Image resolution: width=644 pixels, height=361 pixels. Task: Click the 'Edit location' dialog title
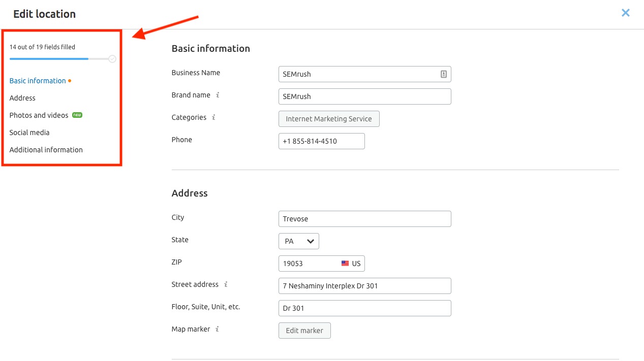45,14
